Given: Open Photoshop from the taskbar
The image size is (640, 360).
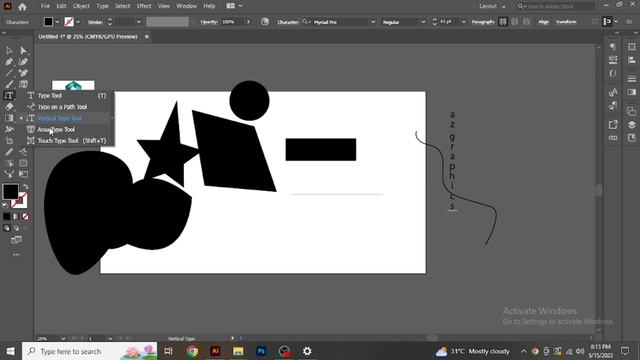Looking at the screenshot, I should tap(261, 351).
